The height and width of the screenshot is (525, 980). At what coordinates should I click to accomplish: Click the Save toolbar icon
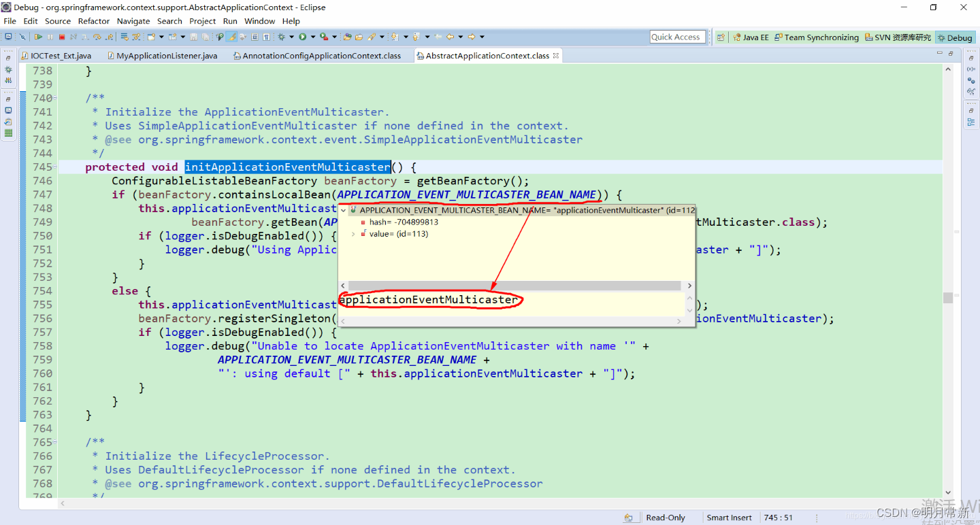[x=193, y=37]
